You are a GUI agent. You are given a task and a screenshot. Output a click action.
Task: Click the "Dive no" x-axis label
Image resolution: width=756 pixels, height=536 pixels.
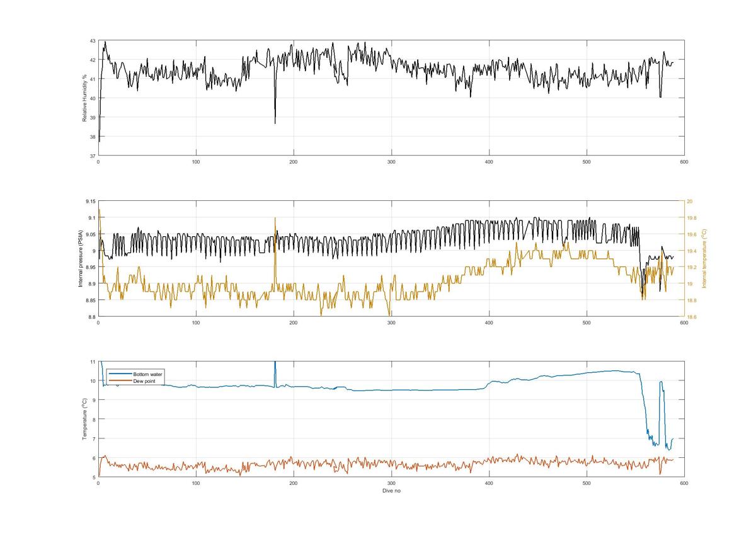(x=391, y=491)
